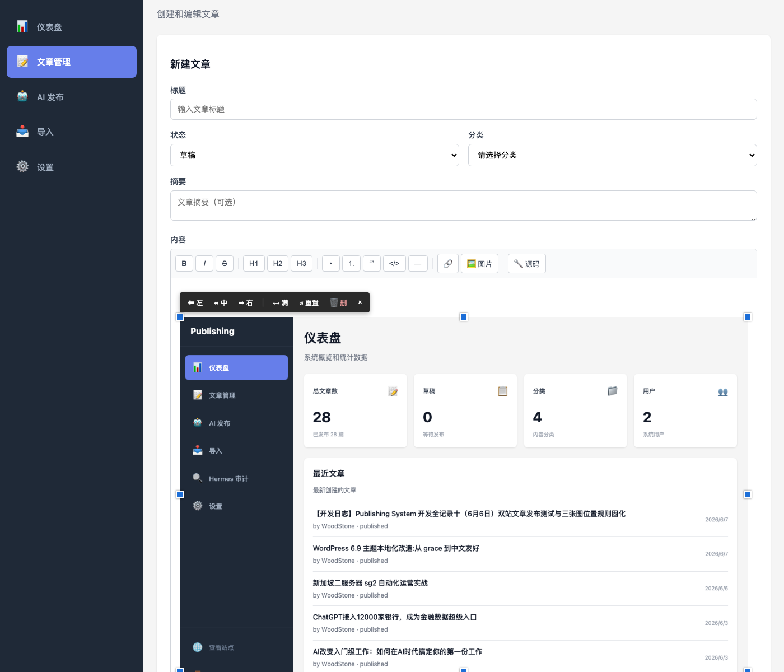Insert a blockquote
The height and width of the screenshot is (672, 784).
[372, 263]
